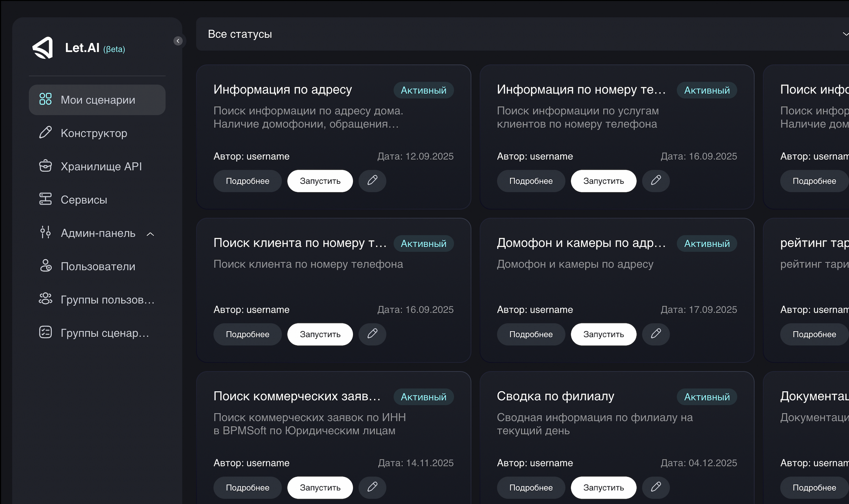Edit the Сводка по филиалу scenario
Viewport: 849px width, 504px height.
656,487
